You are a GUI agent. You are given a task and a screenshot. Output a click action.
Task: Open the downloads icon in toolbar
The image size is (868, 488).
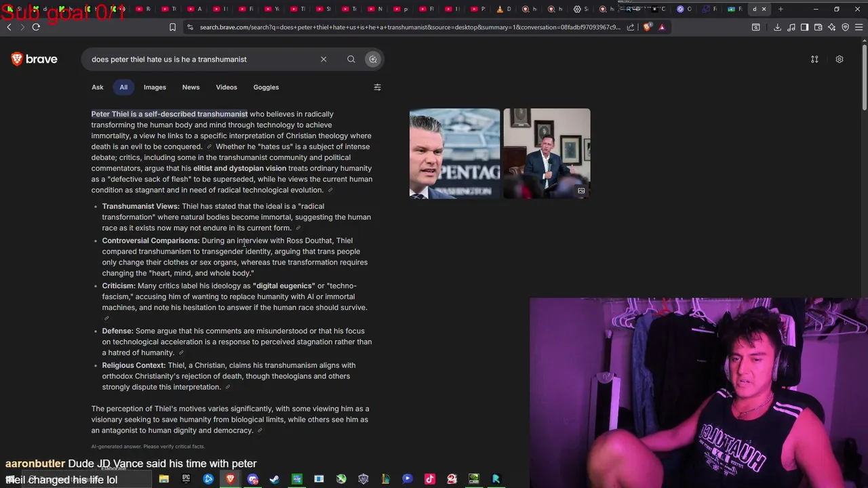(x=777, y=27)
